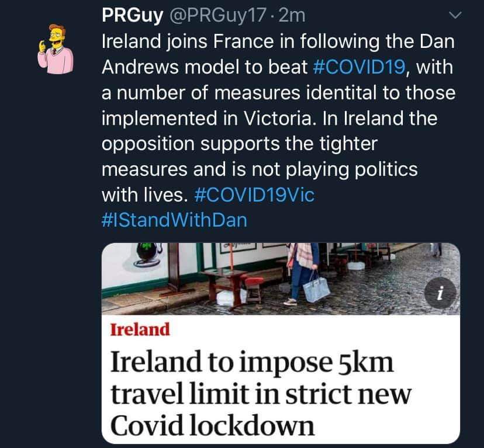Image resolution: width=484 pixels, height=448 pixels.
Task: Open the tweet options chevron menu
Action: (x=455, y=15)
